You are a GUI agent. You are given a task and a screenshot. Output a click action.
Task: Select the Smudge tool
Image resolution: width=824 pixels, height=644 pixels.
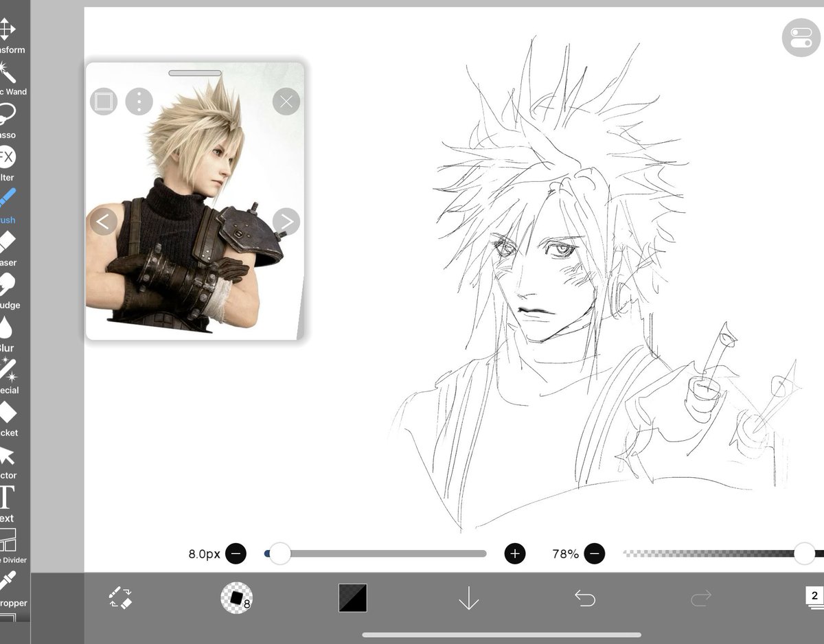click(x=8, y=291)
